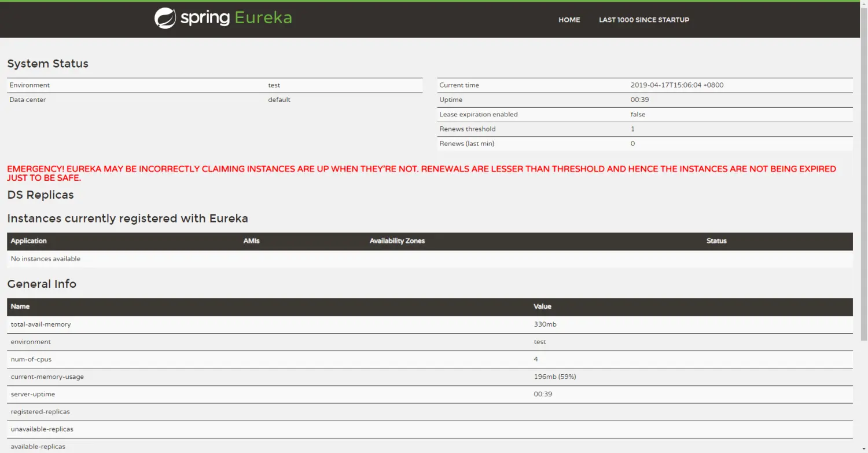Select the 330mb value
868x453 pixels.
click(545, 324)
